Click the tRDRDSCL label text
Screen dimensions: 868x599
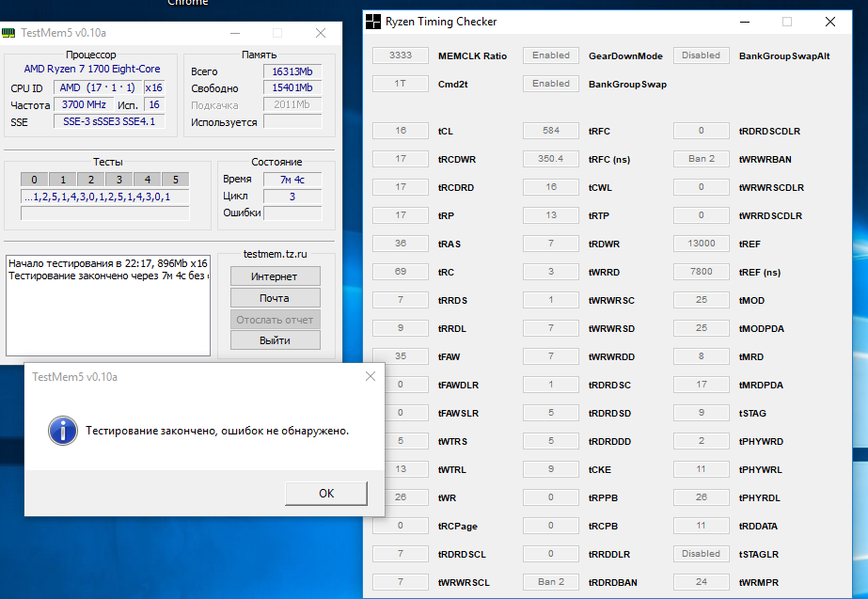tap(462, 554)
